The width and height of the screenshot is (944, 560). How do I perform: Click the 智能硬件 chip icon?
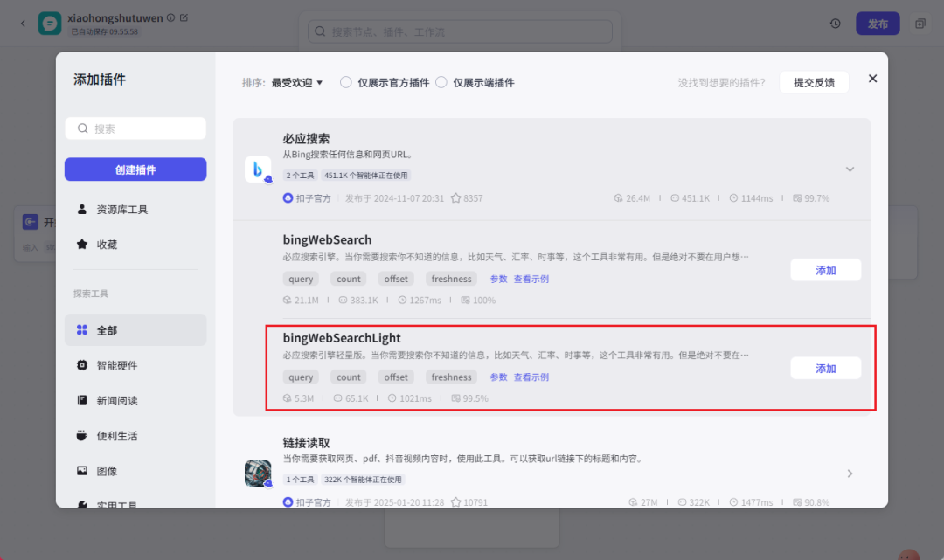click(82, 364)
